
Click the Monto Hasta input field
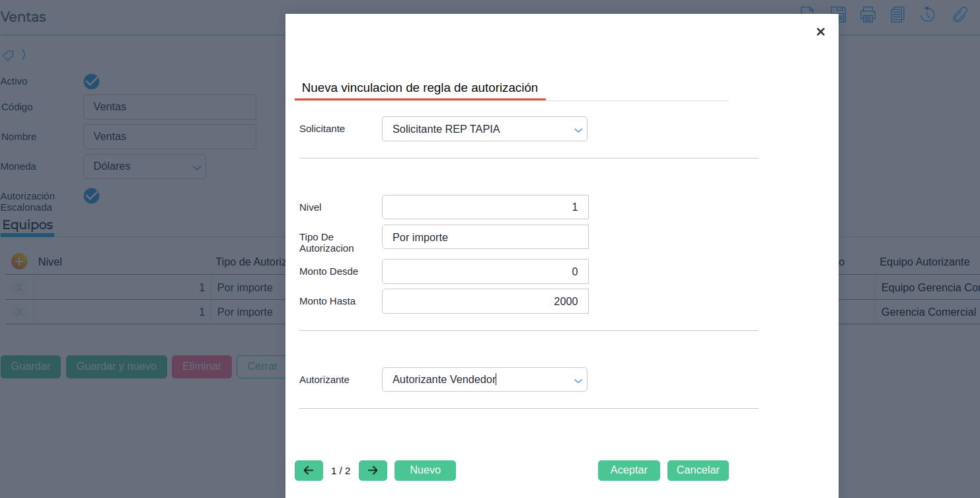pos(485,301)
